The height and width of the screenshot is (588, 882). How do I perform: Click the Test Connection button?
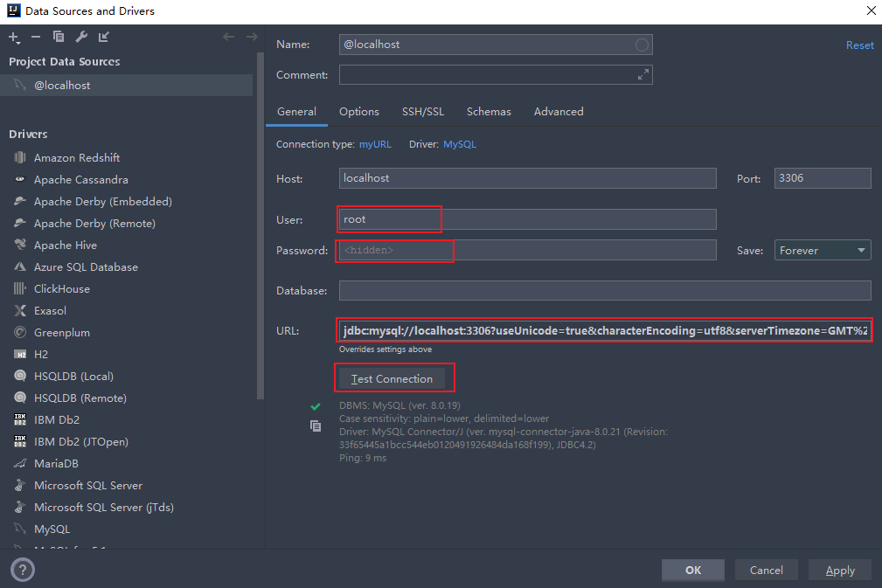click(x=392, y=379)
